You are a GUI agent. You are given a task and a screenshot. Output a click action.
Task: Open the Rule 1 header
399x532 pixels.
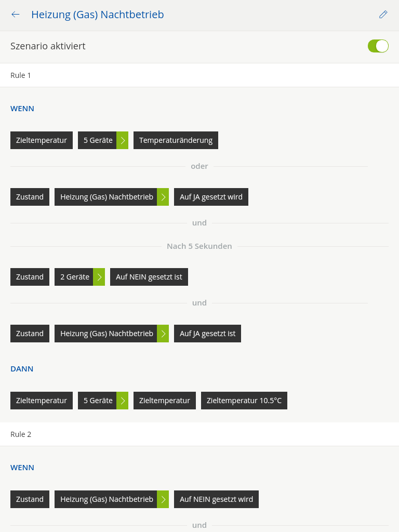point(199,75)
